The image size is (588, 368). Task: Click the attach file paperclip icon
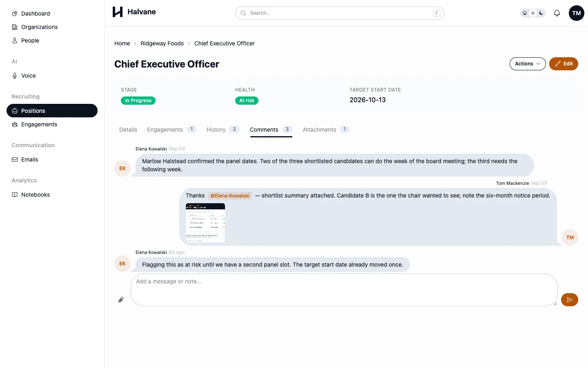121,300
